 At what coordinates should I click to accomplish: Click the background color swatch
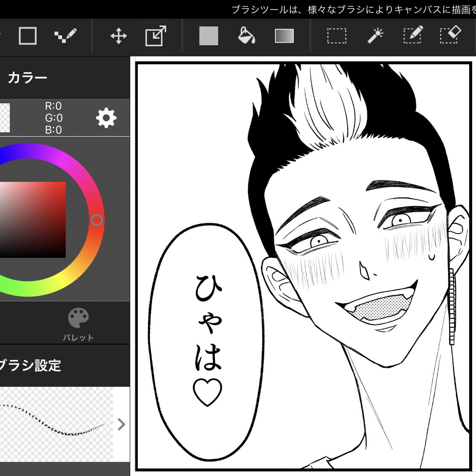pos(5,118)
